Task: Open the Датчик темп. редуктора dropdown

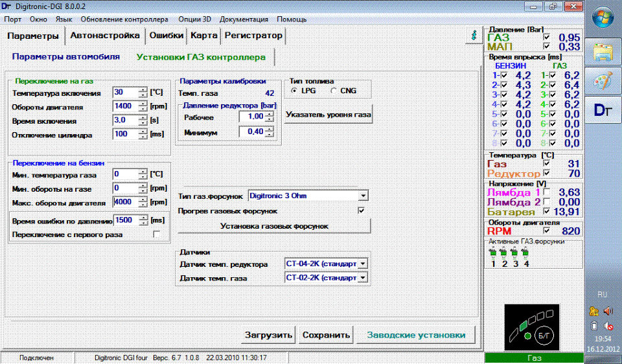Action: [x=363, y=264]
